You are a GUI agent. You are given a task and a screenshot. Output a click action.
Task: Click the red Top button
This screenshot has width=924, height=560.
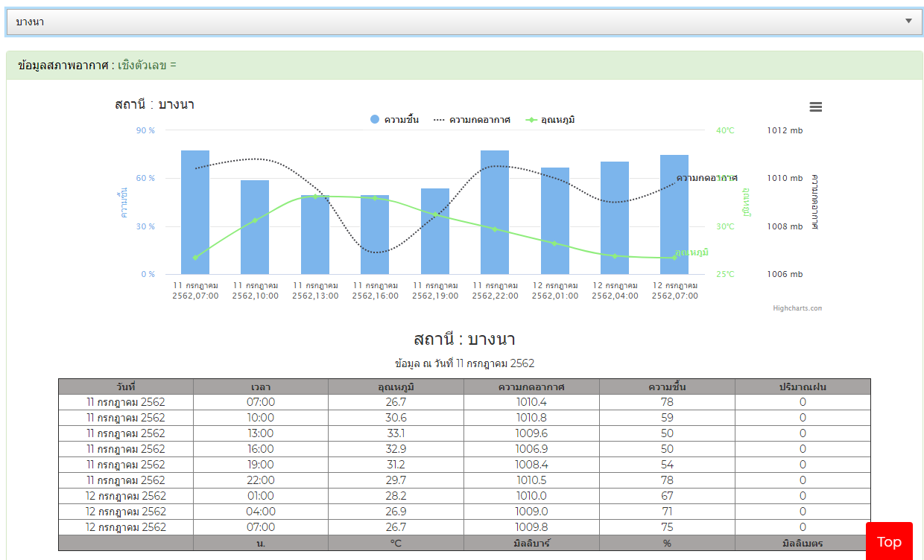coord(889,541)
